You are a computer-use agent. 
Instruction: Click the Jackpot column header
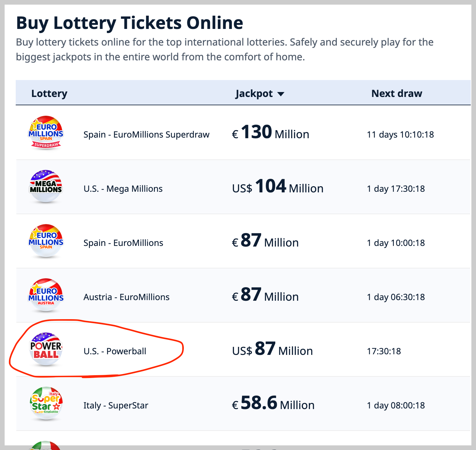(254, 93)
